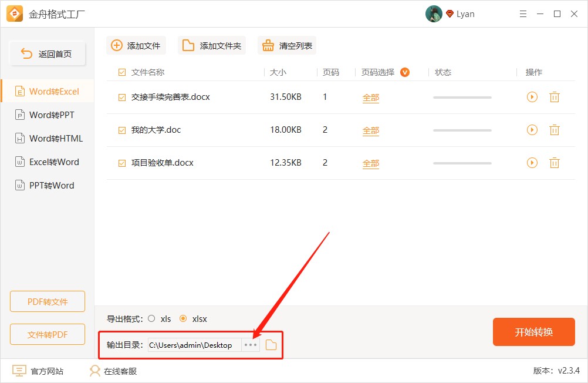This screenshot has height=383, width=588.
Task: Switch to the Word转PPT converter
Action: point(47,115)
